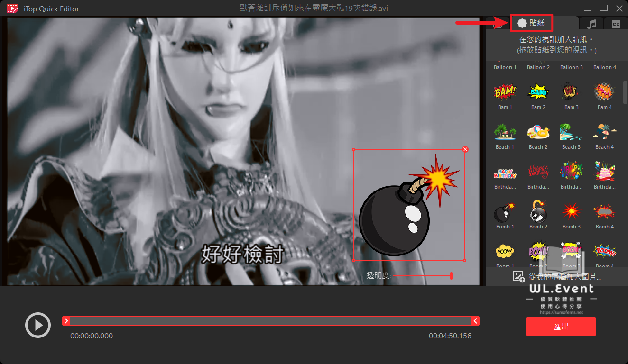Add the Bomb 3 explosion sticker

click(x=571, y=211)
